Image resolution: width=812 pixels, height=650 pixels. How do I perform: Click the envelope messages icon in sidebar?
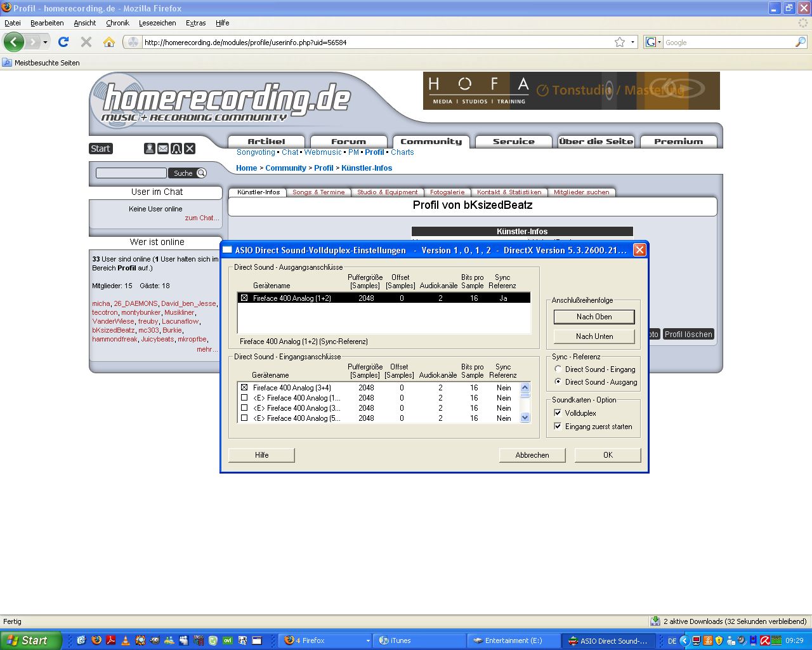[x=163, y=149]
